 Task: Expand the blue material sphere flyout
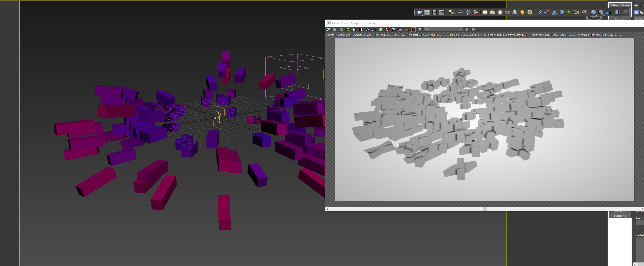[x=593, y=12]
